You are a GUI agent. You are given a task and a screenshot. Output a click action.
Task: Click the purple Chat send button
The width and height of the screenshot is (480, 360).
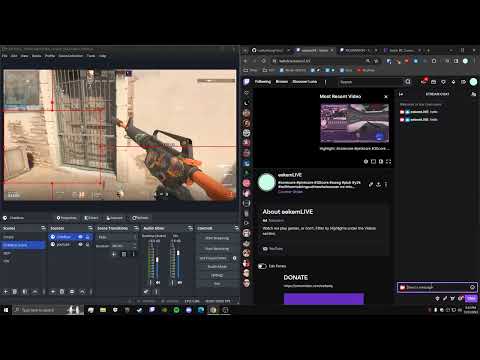(x=471, y=298)
